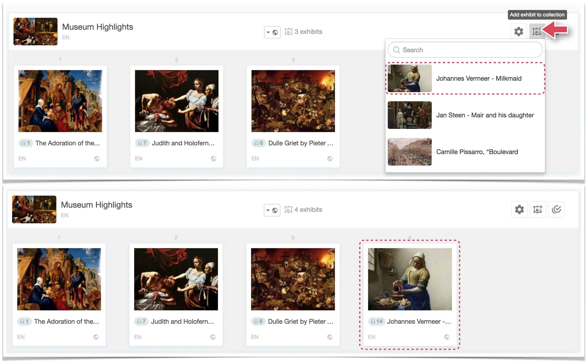Click audio badge 7 on Judith card, 3-exhibits collection

tap(142, 143)
